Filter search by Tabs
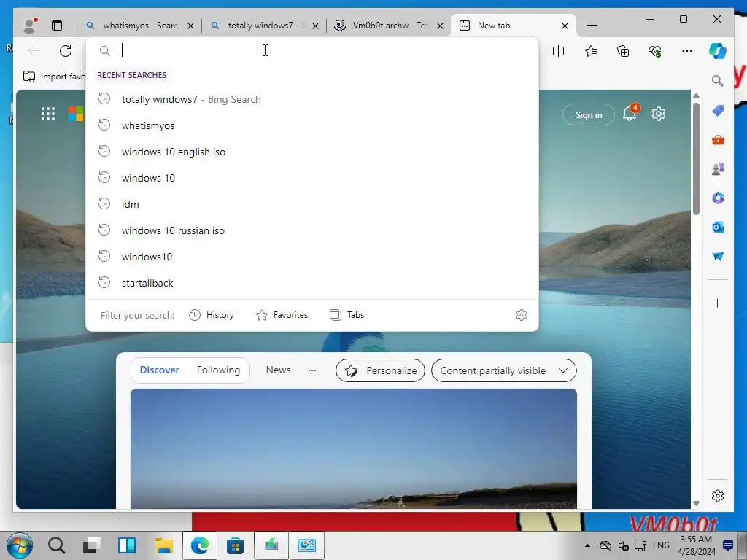The width and height of the screenshot is (747, 560). click(347, 315)
